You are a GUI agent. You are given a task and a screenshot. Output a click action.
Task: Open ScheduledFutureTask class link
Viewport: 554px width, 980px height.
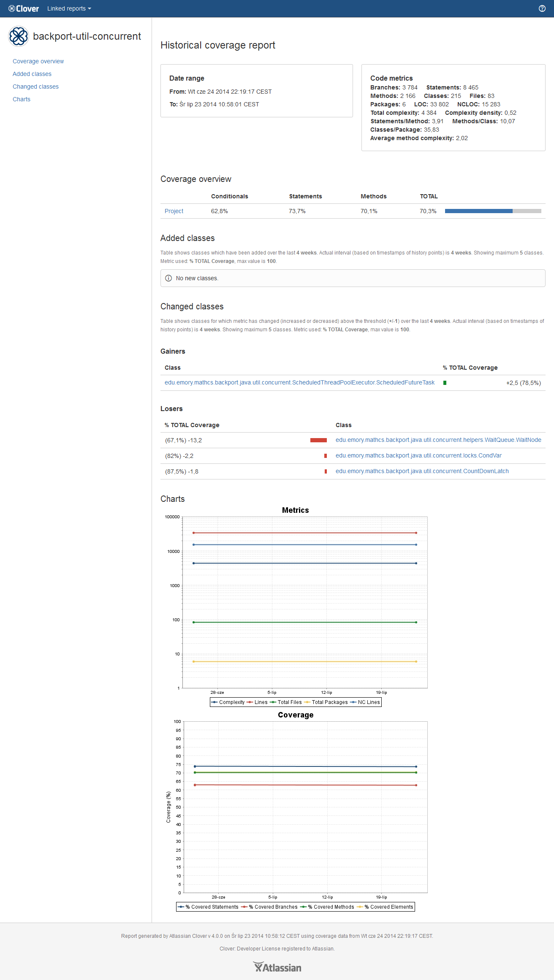(299, 382)
